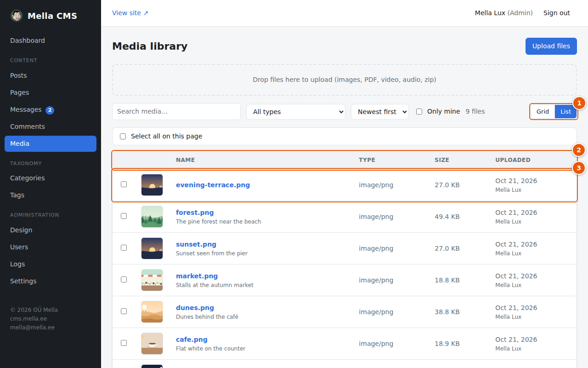The height and width of the screenshot is (368, 588).
Task: Open the cafe.png file link
Action: [x=192, y=339]
